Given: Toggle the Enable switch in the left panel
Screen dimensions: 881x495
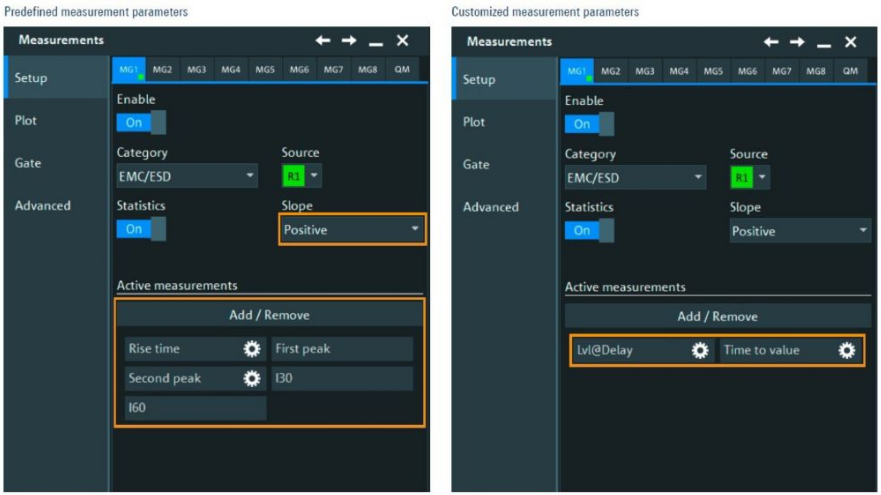Looking at the screenshot, I should [x=141, y=122].
